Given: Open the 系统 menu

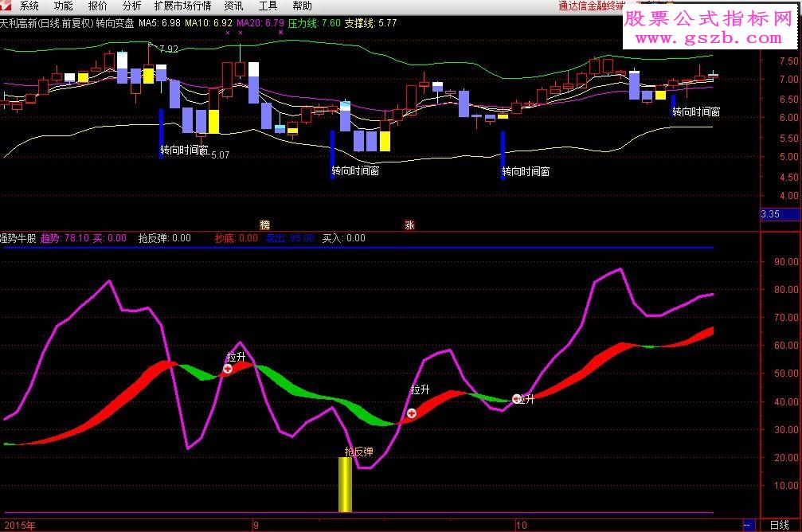Looking at the screenshot, I should [x=29, y=6].
